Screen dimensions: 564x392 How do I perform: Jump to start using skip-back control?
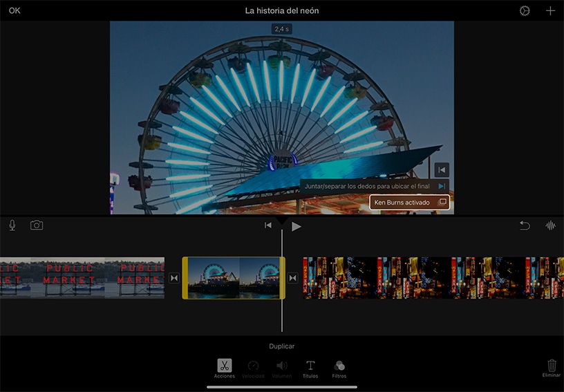point(268,225)
